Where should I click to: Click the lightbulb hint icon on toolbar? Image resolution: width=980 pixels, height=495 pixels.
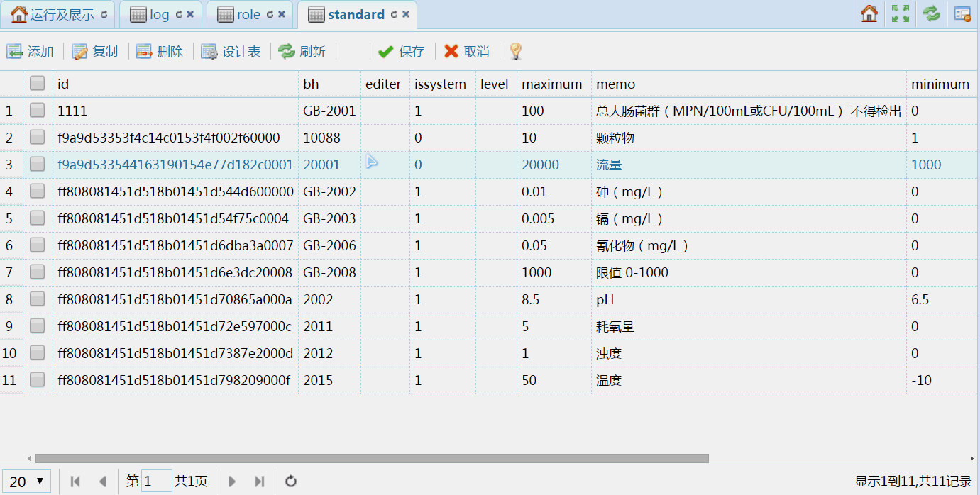pyautogui.click(x=515, y=51)
